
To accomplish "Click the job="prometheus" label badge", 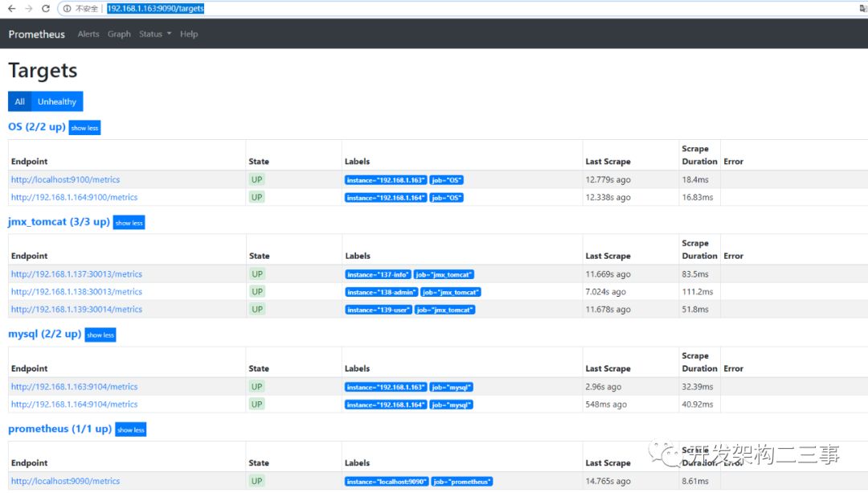I will click(462, 482).
